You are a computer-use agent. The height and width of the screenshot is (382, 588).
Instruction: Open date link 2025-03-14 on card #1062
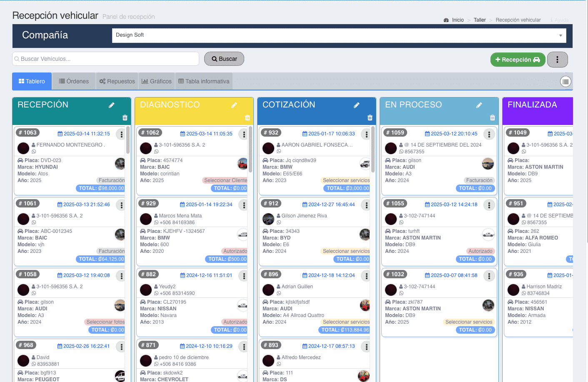210,134
